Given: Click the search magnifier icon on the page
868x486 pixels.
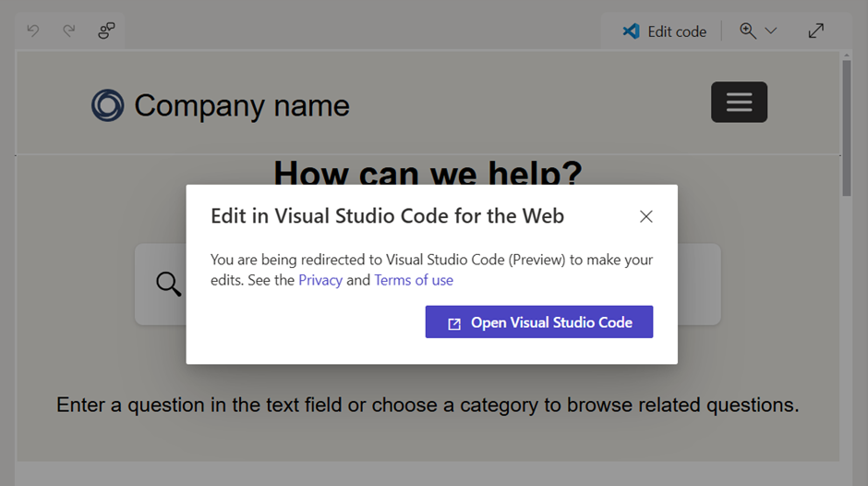Looking at the screenshot, I should 168,284.
